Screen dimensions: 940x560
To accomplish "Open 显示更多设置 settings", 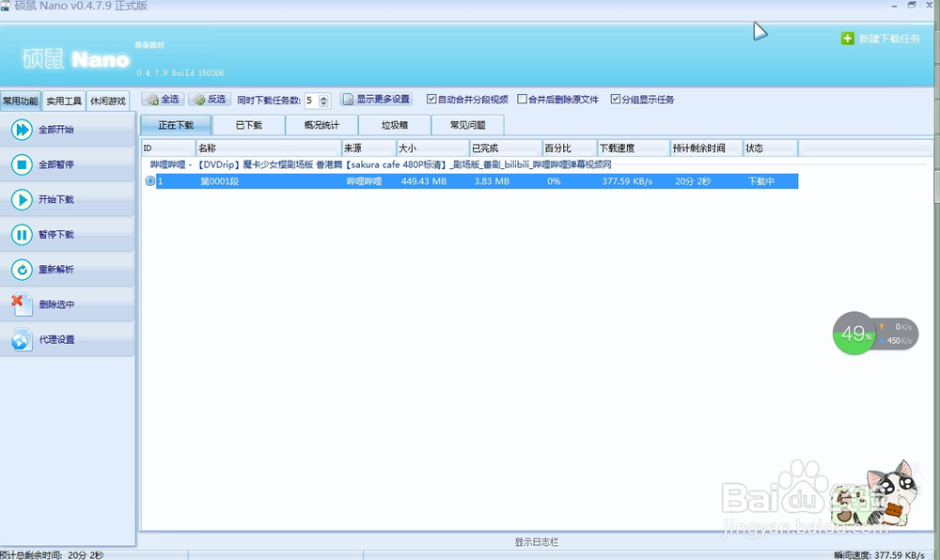I will click(x=376, y=100).
